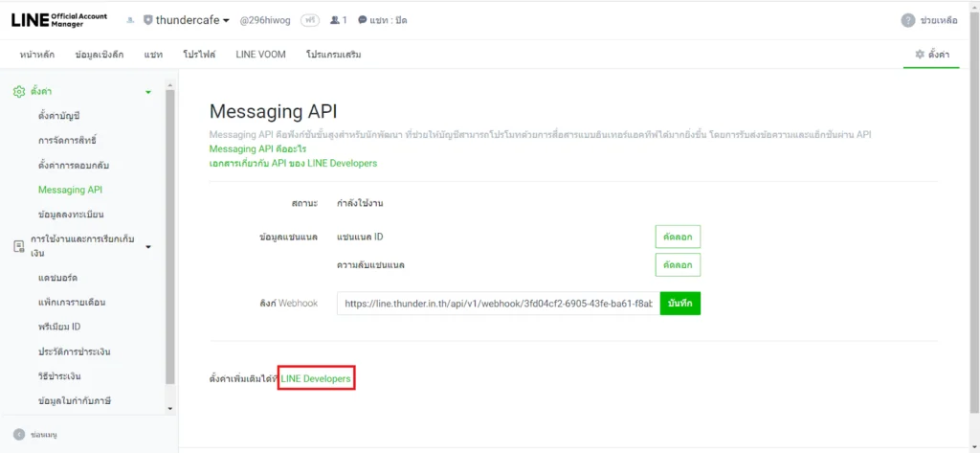
Task: Copy the แชนแนล ID with คัดลอก button
Action: coord(679,238)
